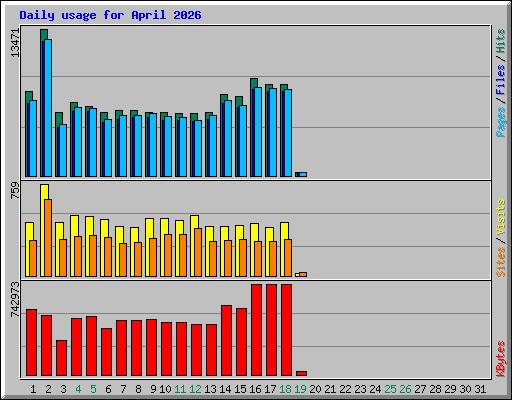Click the red KBytes bar for day 1
This screenshot has height=400, width=512.
click(x=31, y=343)
